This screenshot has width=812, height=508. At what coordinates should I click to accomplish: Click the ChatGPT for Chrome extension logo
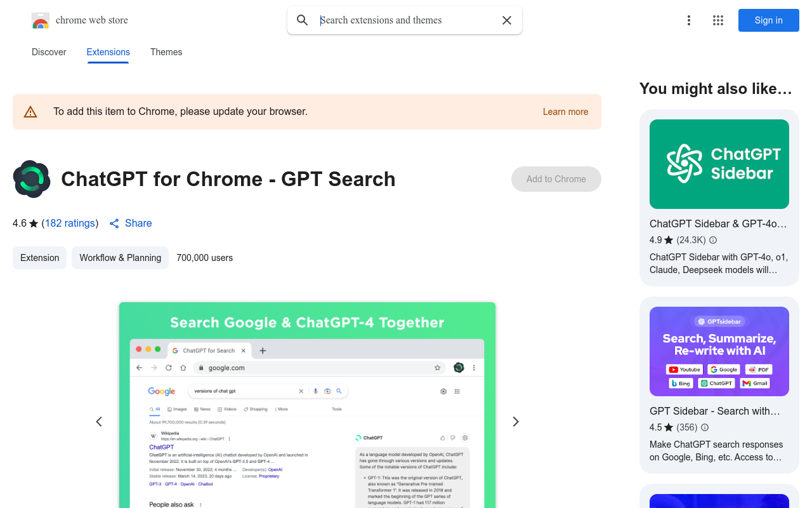click(x=32, y=179)
